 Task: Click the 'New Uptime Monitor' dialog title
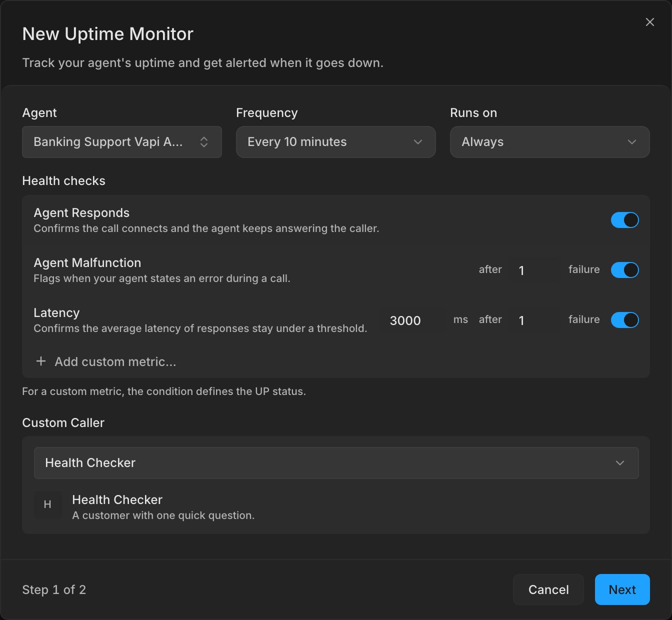click(108, 34)
